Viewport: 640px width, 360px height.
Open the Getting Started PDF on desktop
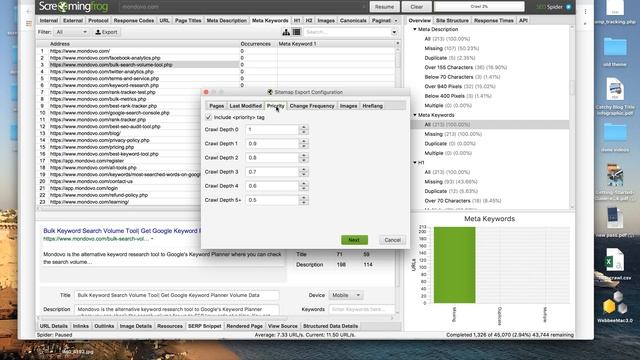click(x=615, y=181)
